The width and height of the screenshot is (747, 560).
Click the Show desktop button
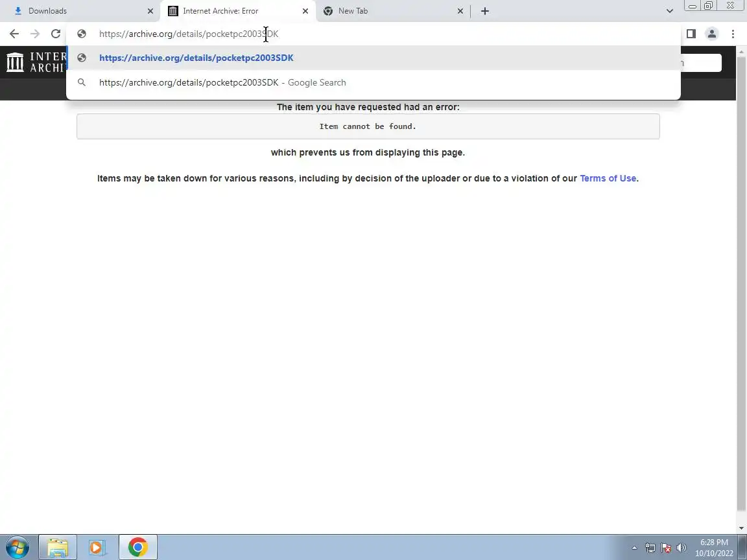742,547
